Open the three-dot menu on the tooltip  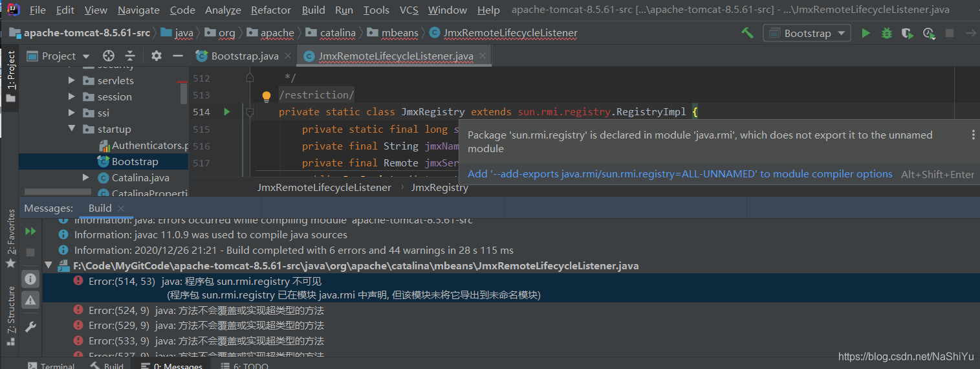tap(973, 135)
